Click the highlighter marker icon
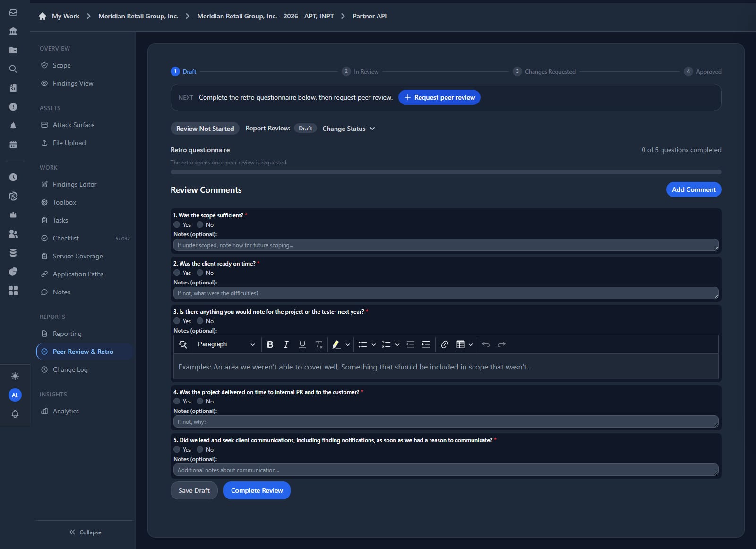 pyautogui.click(x=336, y=344)
